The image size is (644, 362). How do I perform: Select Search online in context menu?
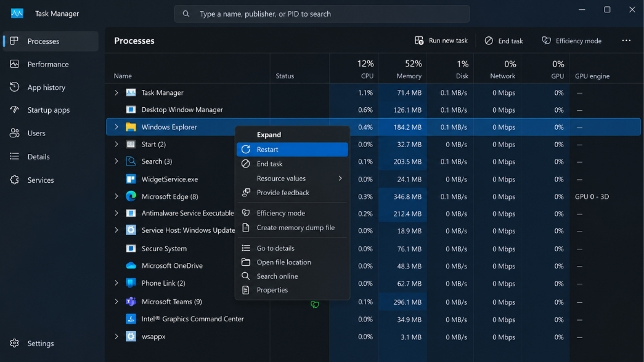(x=292, y=276)
